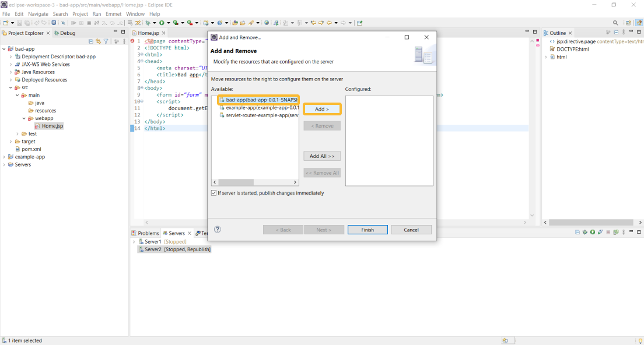
Task: Click the Configured list box
Action: pos(389,140)
